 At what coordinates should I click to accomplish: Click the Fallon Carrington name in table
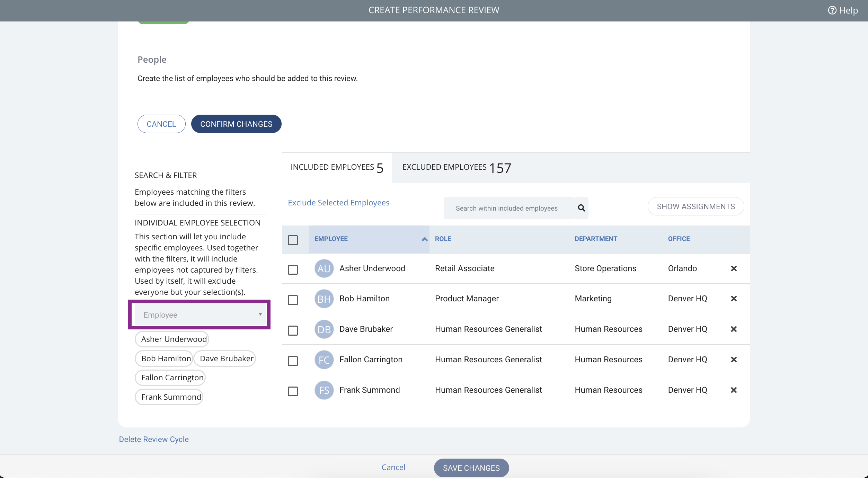point(371,360)
